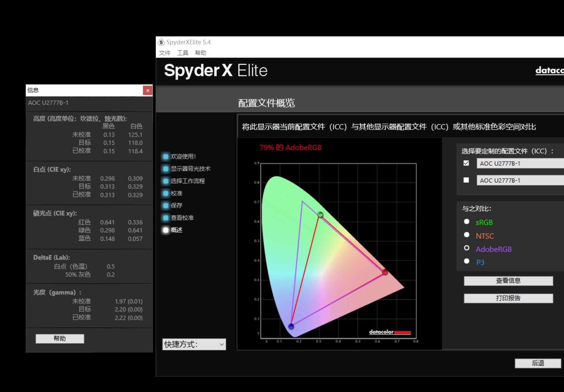The height and width of the screenshot is (392, 564).
Task: Click the SpyderXElite app icon in title bar
Action: tap(161, 42)
